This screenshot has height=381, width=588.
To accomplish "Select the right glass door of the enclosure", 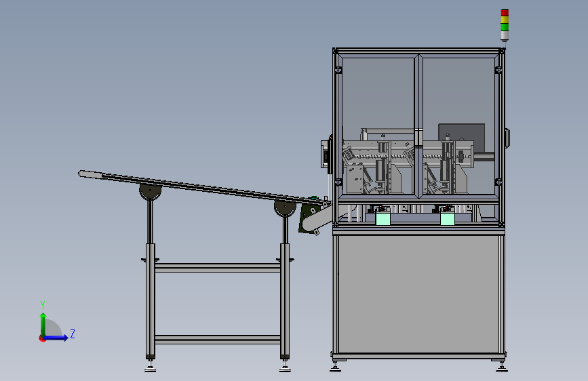I will [458, 125].
